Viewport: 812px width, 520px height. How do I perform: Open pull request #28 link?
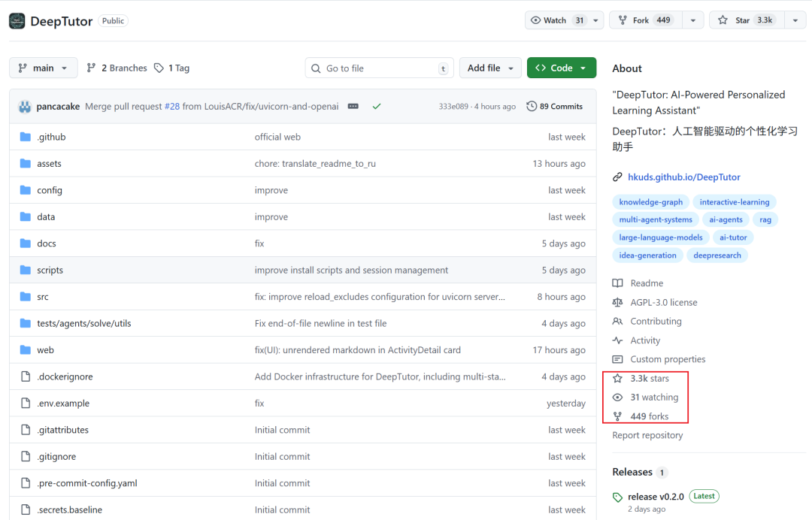[172, 106]
